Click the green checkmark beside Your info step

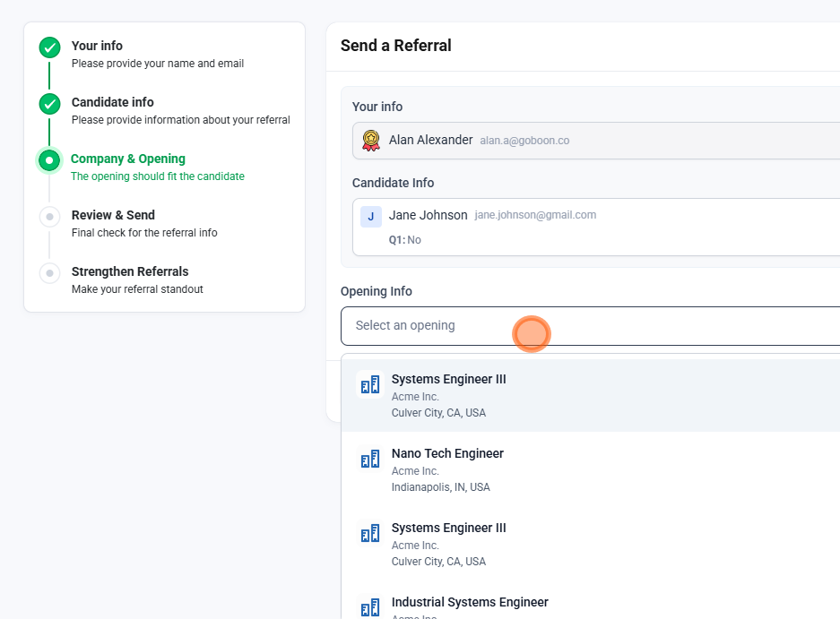click(x=50, y=47)
